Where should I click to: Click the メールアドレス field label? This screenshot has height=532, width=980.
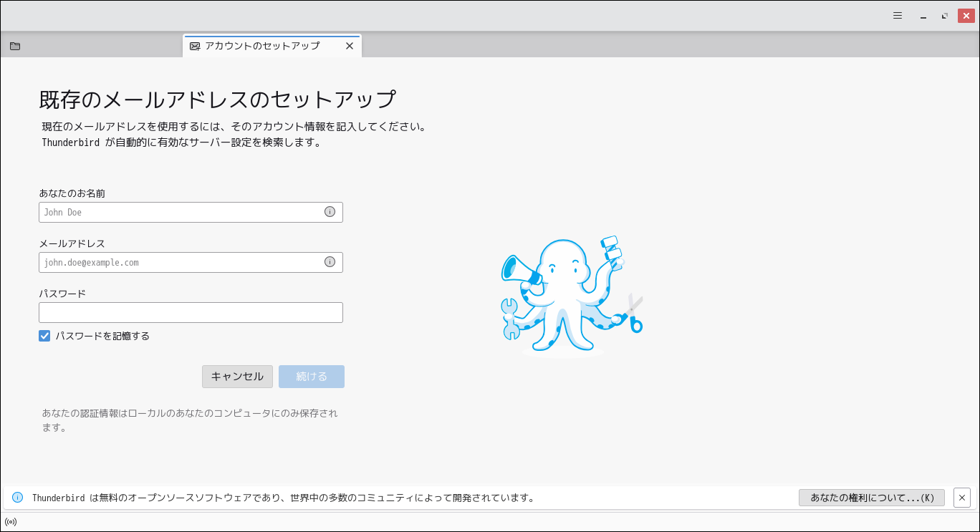pos(72,243)
